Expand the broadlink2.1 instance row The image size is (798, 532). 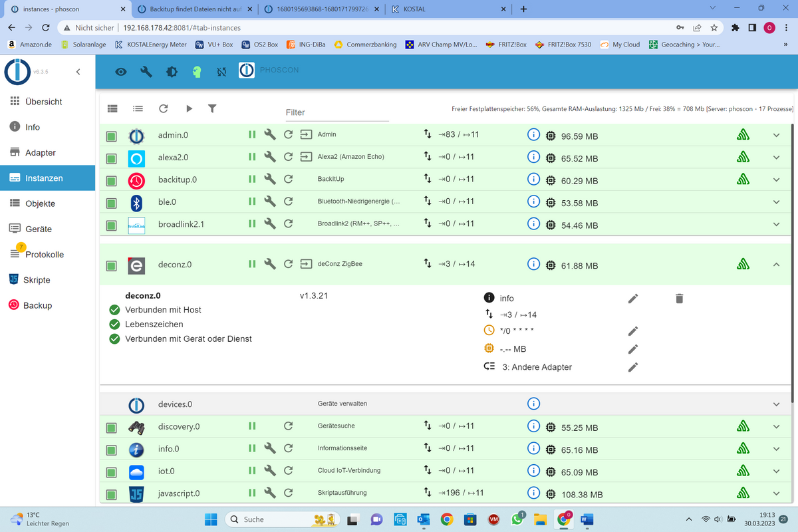coord(776,223)
